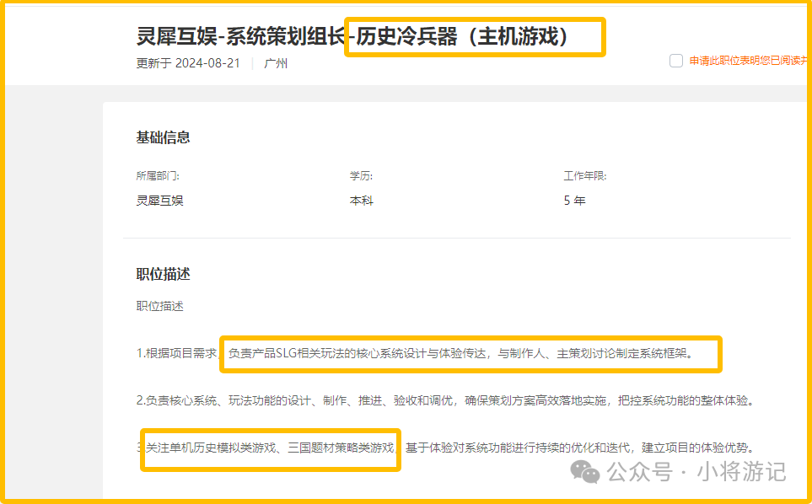Screen dimensions: 812x504
Task: Click the 基础信息 section heading
Action: [x=163, y=137]
